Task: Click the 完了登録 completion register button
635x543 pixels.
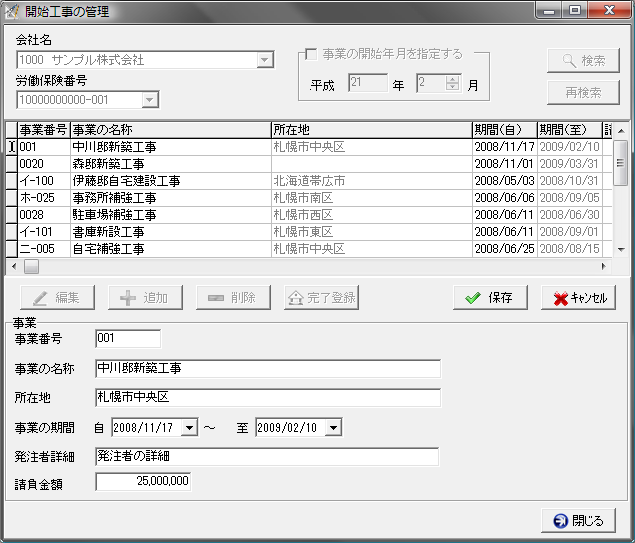Action: [321, 298]
